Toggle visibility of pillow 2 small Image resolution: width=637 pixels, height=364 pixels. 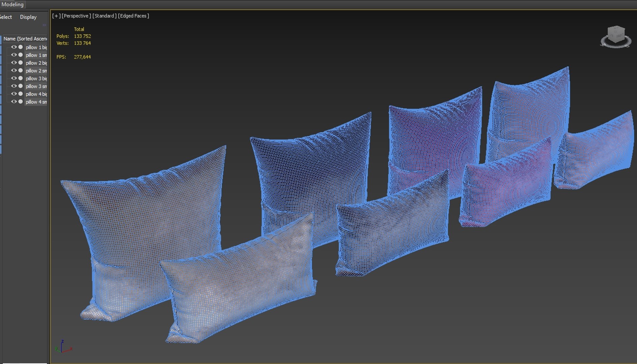click(14, 70)
